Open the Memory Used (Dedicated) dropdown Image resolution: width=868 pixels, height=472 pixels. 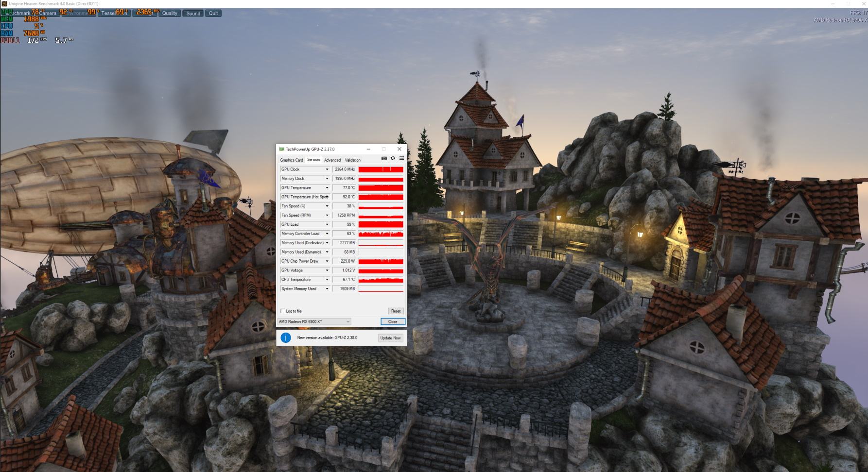(327, 243)
